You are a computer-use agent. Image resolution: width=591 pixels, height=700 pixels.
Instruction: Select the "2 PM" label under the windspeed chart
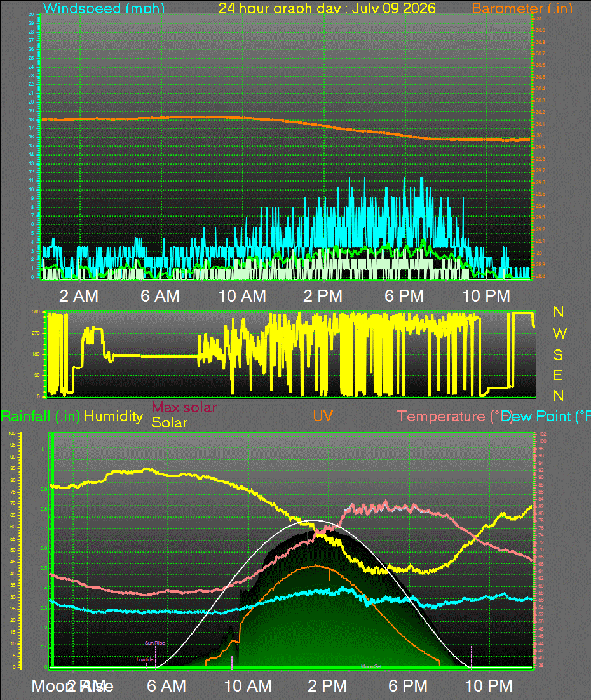323,296
